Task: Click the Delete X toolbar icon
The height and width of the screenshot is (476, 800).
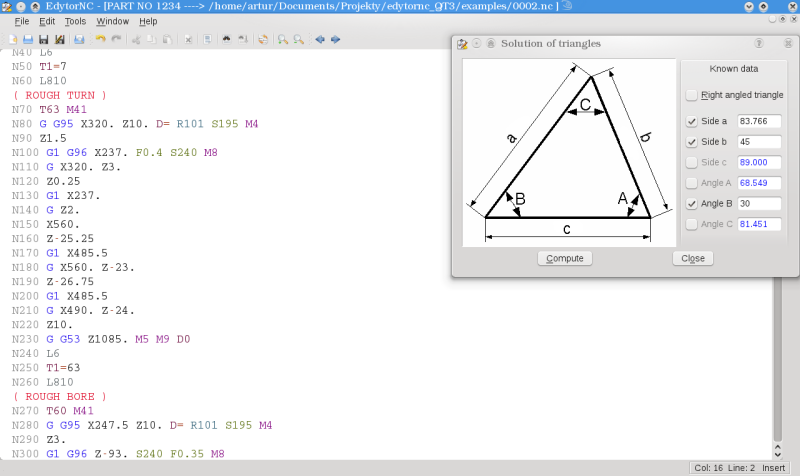Action: tap(188, 39)
